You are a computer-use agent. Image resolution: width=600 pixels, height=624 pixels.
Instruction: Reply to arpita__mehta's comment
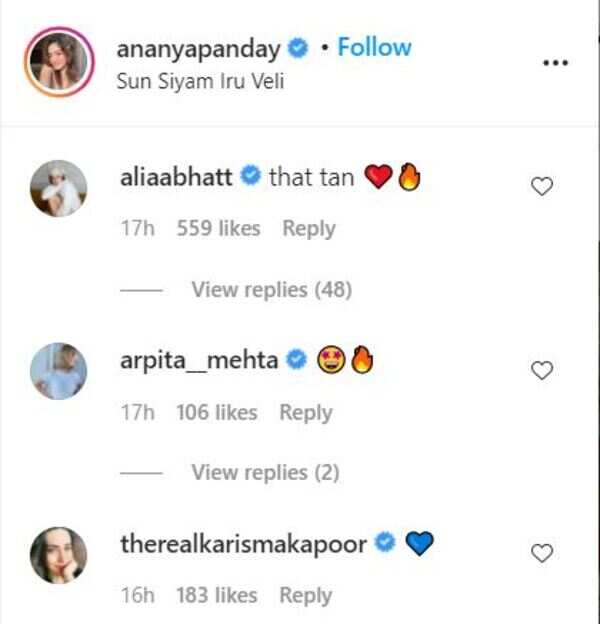tap(305, 412)
